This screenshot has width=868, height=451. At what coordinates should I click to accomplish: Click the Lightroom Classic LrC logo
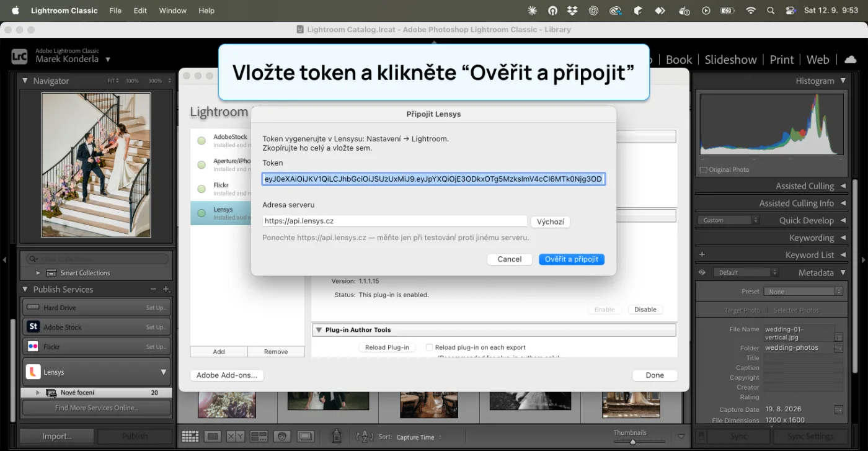19,56
